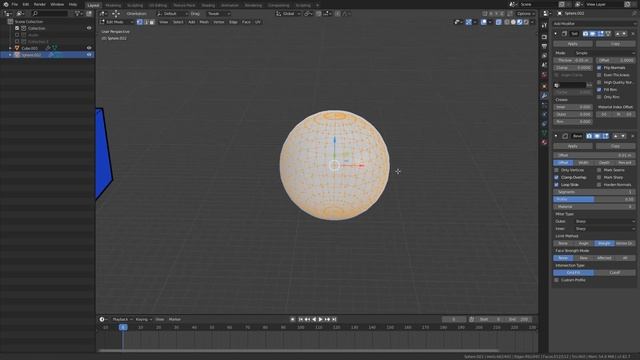This screenshot has width=640, height=360.
Task: Select vertex select mode icon
Action: [140, 22]
